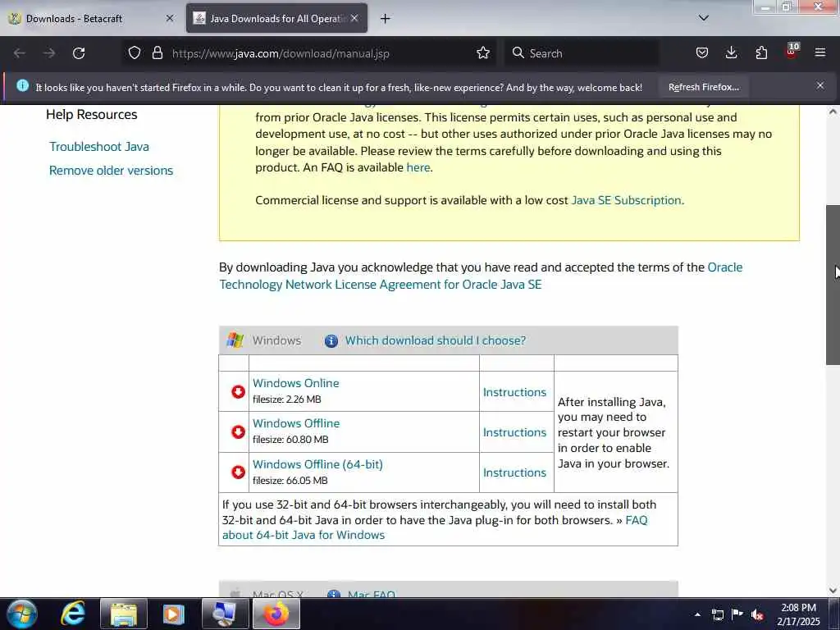Viewport: 840px width, 630px height.
Task: Open Windows Explorer folder in taskbar
Action: coord(124,614)
